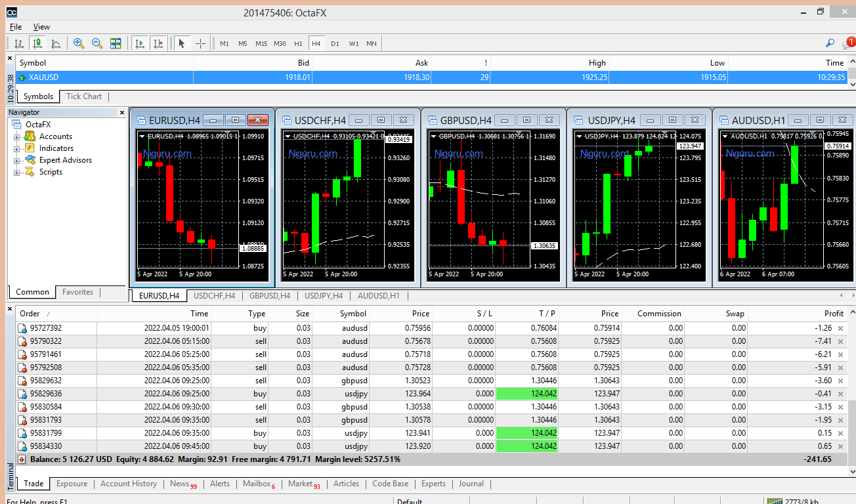Image resolution: width=856 pixels, height=504 pixels.
Task: Open the Journal tab
Action: (x=471, y=484)
